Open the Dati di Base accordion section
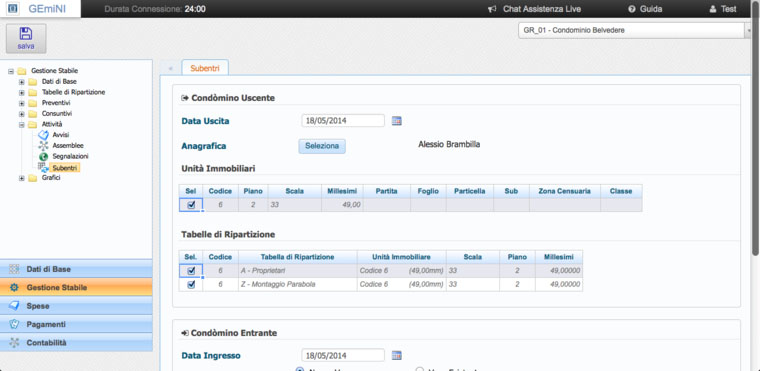 click(x=76, y=269)
